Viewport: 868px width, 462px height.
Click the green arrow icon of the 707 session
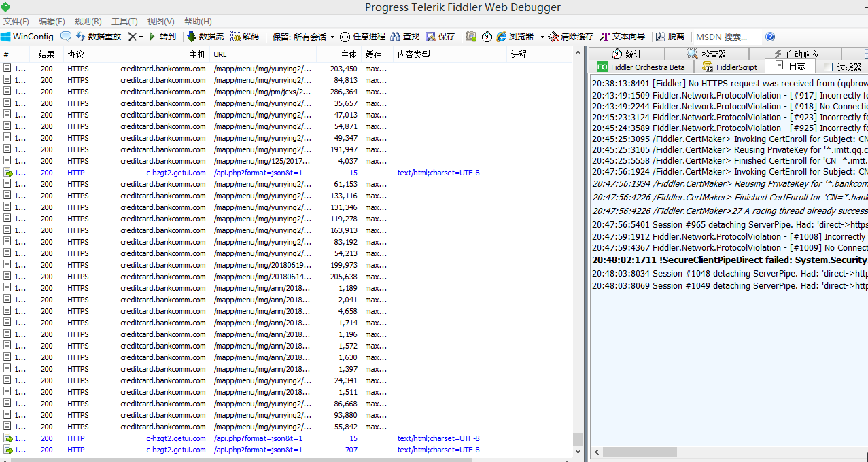pyautogui.click(x=7, y=450)
